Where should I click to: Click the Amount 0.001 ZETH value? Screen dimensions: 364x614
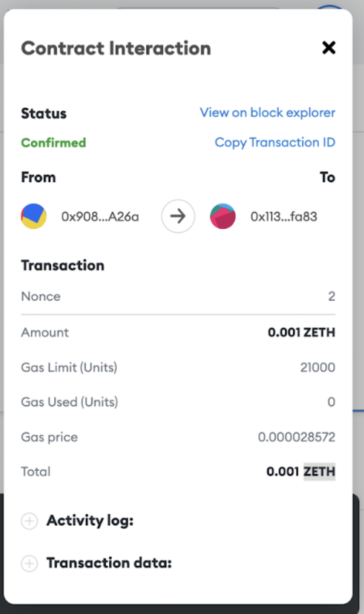[x=301, y=332]
